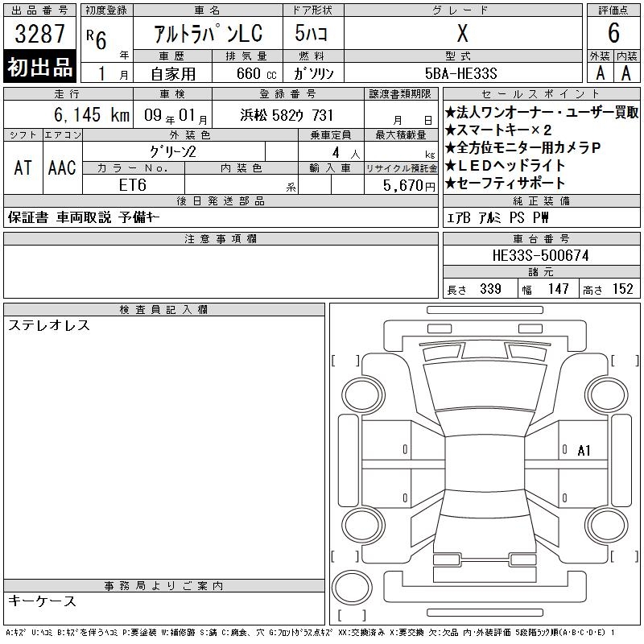This screenshot has height=644, width=644.
Task: Toggle the top-right bracket box beside diagram
Action: [x=625, y=360]
